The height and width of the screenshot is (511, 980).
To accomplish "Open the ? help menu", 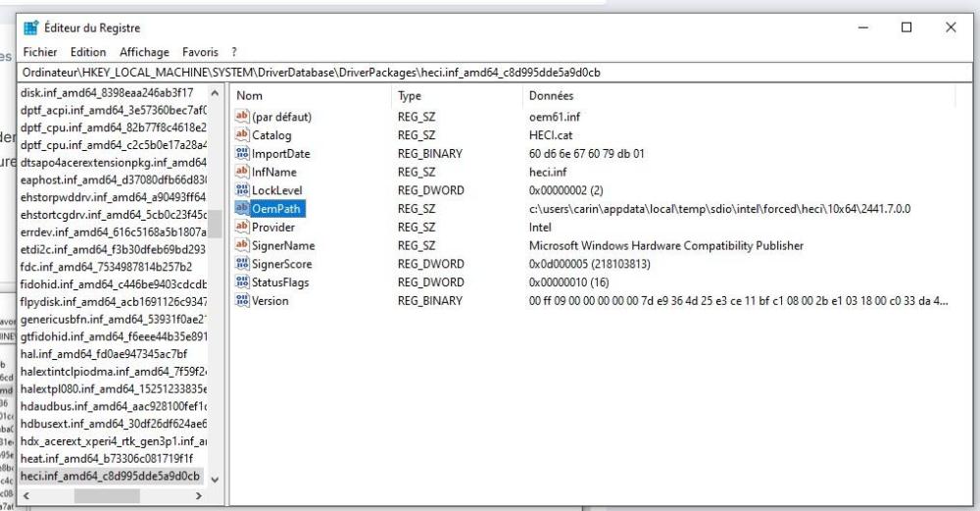I will (x=234, y=52).
